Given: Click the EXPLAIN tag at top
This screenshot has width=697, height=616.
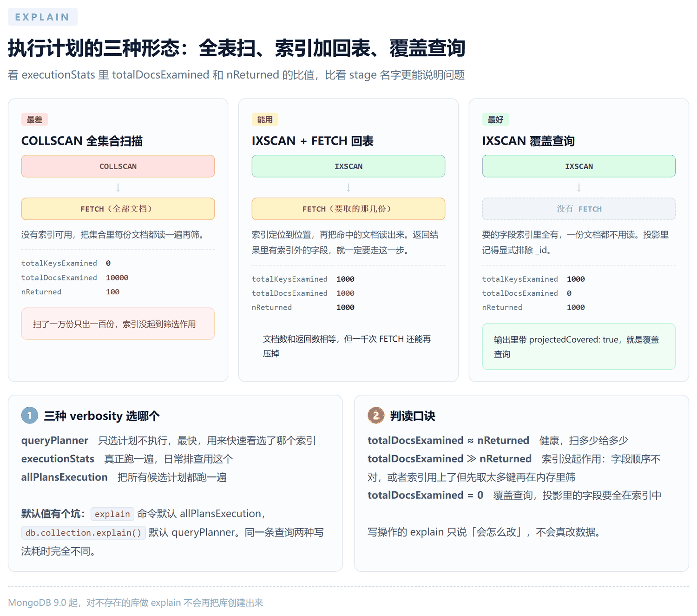Looking at the screenshot, I should [x=42, y=17].
